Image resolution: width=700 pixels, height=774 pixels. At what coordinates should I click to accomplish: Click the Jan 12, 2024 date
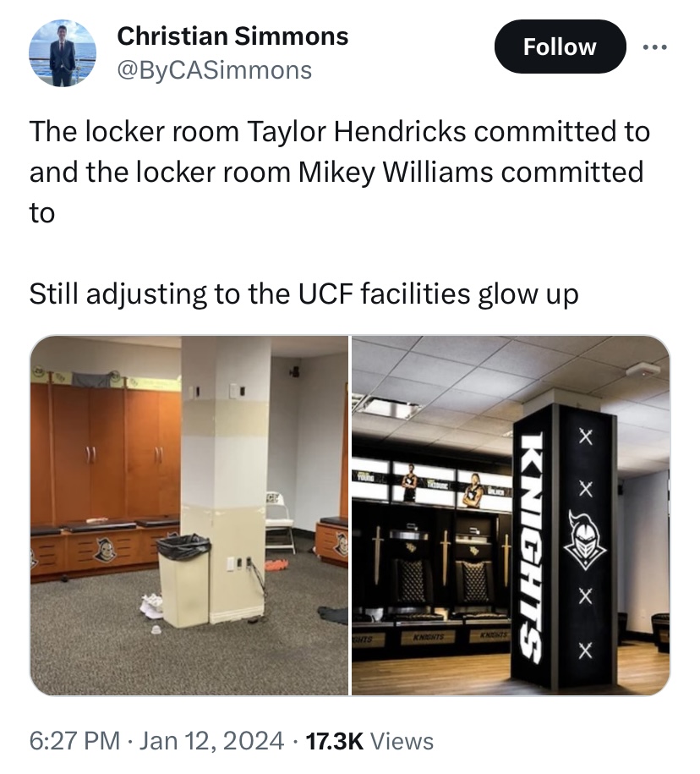point(211,740)
